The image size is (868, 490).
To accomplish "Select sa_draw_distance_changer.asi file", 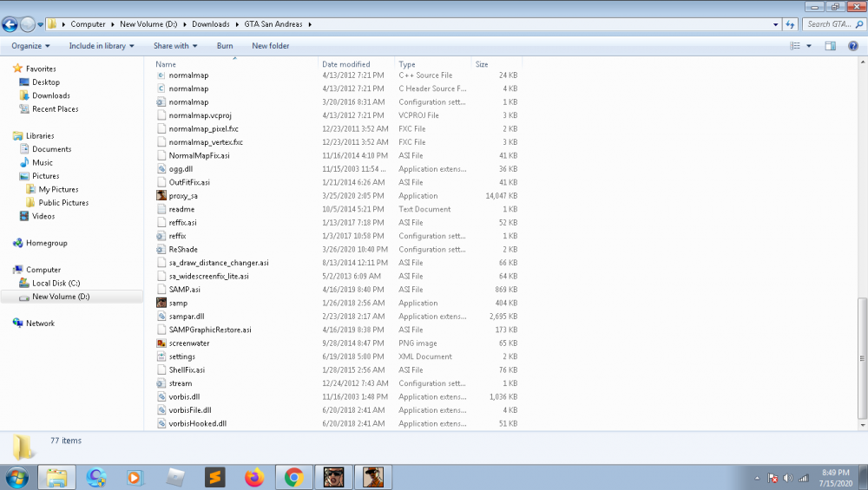I will [x=219, y=263].
